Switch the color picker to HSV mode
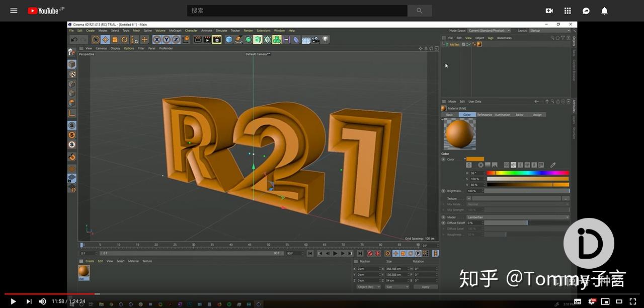Viewport: 644px width, 308px height. click(x=512, y=165)
